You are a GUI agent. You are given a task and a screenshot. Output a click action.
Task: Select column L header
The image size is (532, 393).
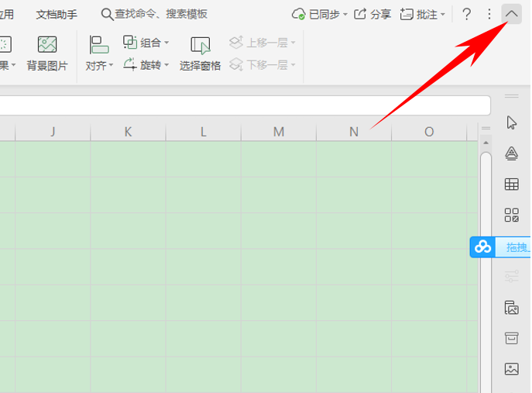tap(204, 132)
